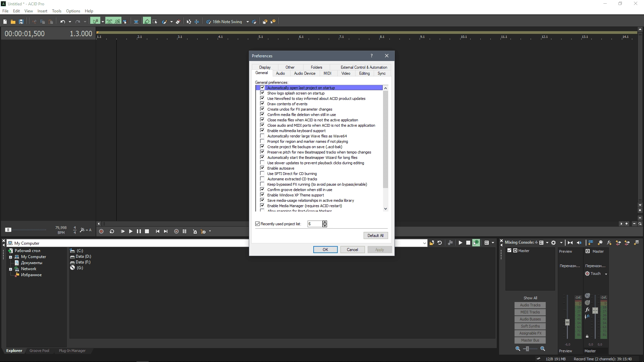Open the Tools menu
The height and width of the screenshot is (362, 644).
(x=57, y=11)
